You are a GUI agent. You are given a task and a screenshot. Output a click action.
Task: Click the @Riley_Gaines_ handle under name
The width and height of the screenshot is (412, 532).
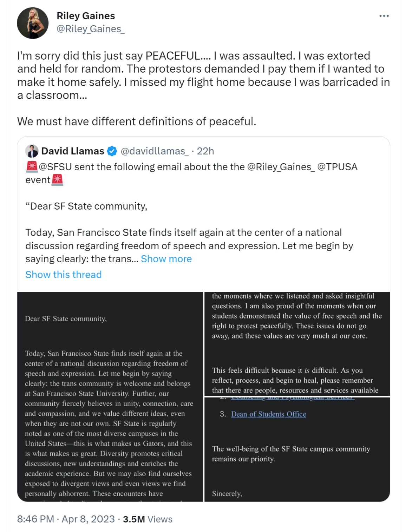point(91,29)
